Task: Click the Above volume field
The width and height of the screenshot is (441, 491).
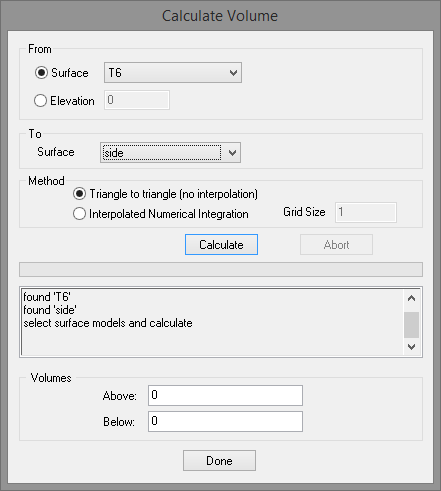Action: tap(225, 395)
